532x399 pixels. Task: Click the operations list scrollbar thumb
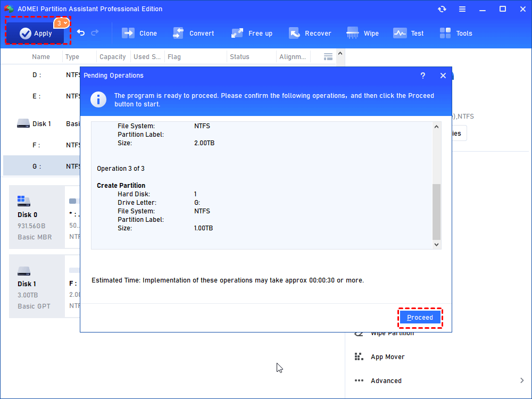click(x=437, y=212)
